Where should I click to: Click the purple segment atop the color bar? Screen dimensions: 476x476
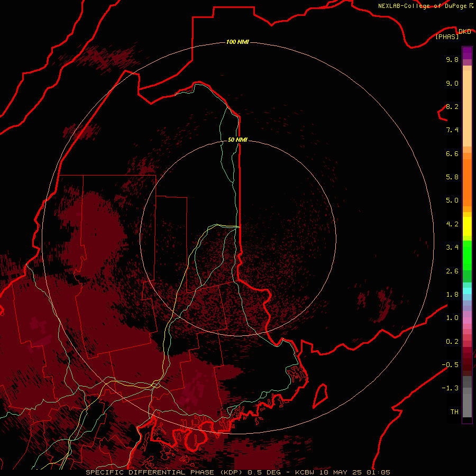pos(467,53)
